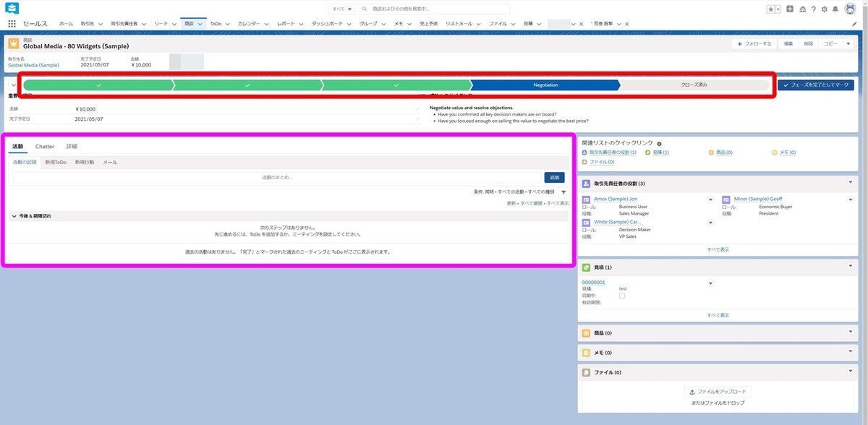Click the contact icon beside Amos (Sample) Jon

click(587, 199)
